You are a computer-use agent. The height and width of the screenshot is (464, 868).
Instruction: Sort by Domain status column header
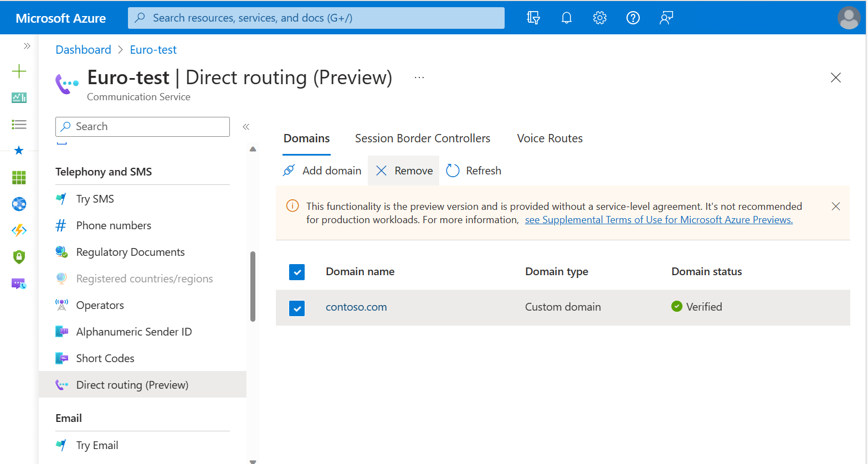[x=706, y=271]
